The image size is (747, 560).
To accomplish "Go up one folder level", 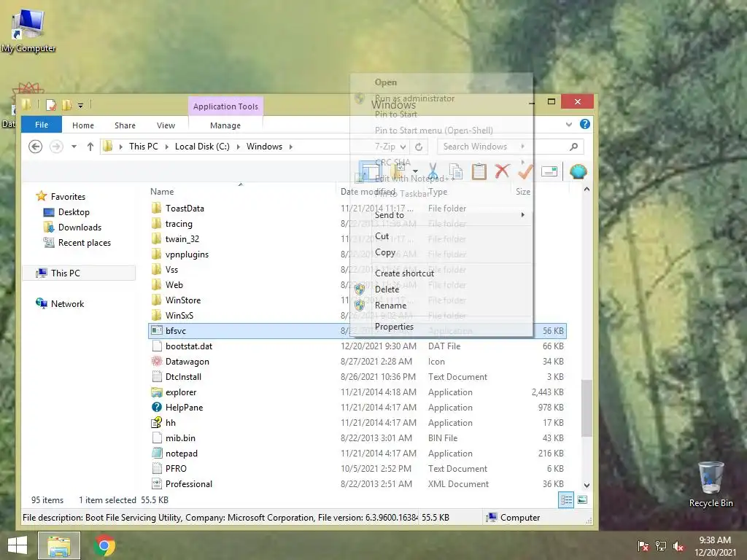I will (x=90, y=147).
